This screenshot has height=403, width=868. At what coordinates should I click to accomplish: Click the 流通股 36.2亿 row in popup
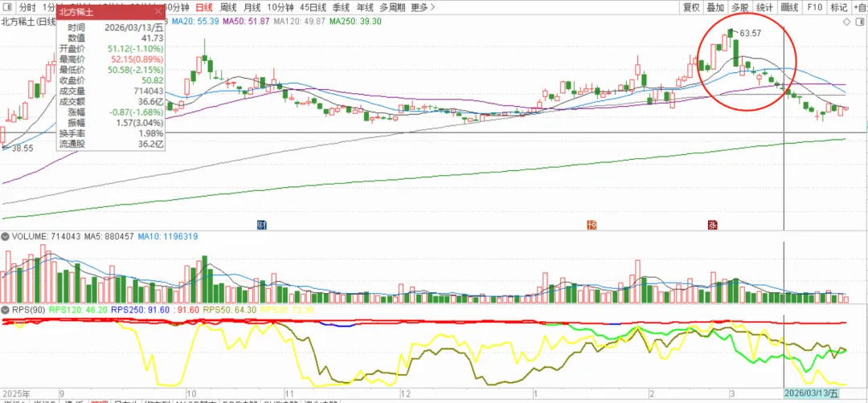click(111, 144)
